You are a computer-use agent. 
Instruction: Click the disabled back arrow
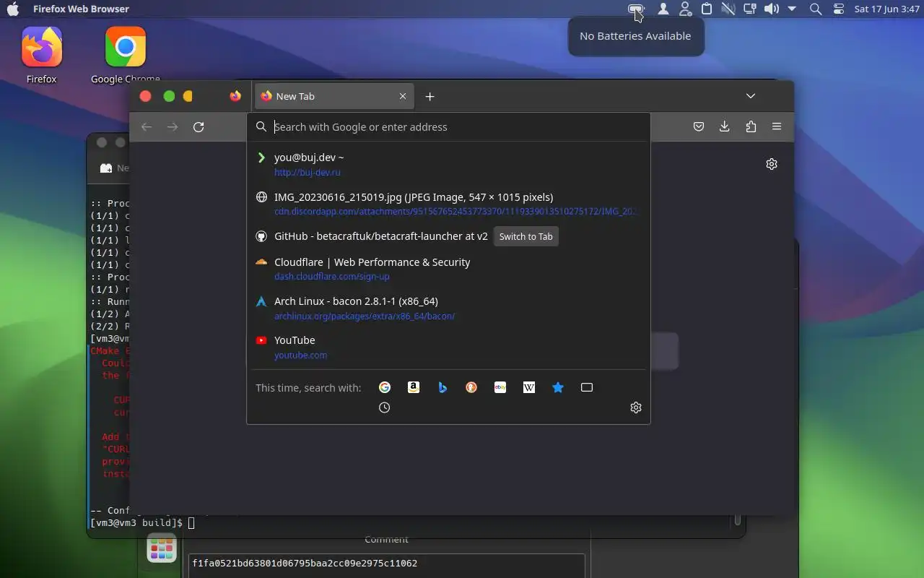[x=147, y=126]
